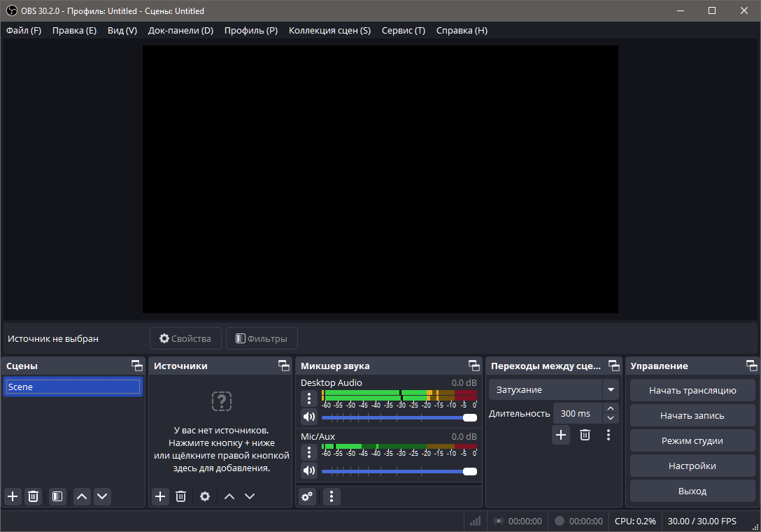Image resolution: width=761 pixels, height=532 pixels.
Task: Open the Правка (E) menu
Action: (74, 31)
